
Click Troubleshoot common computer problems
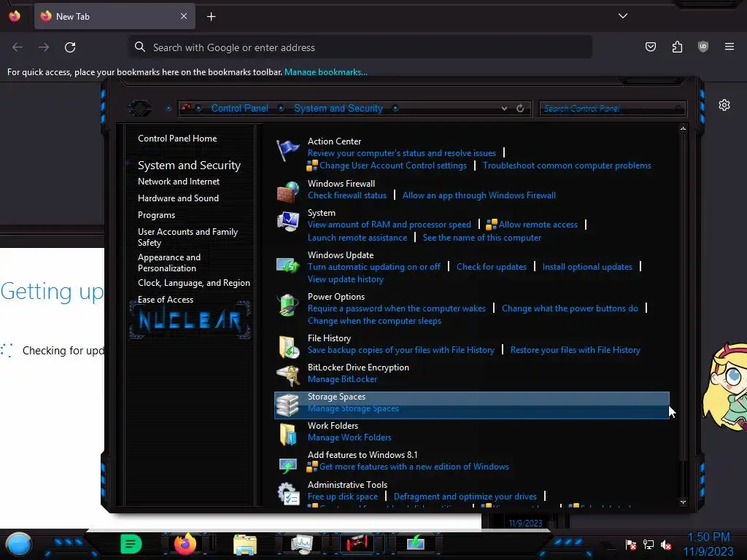coord(567,166)
